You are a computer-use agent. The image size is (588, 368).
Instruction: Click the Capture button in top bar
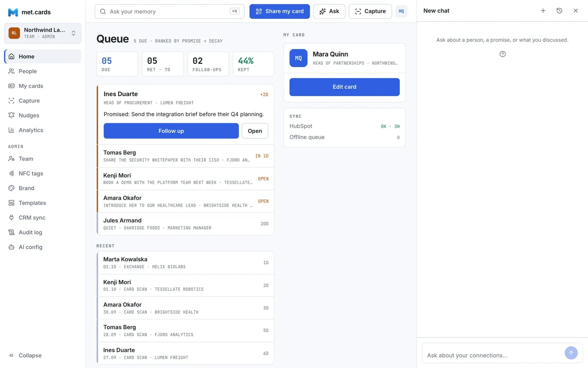coord(370,11)
